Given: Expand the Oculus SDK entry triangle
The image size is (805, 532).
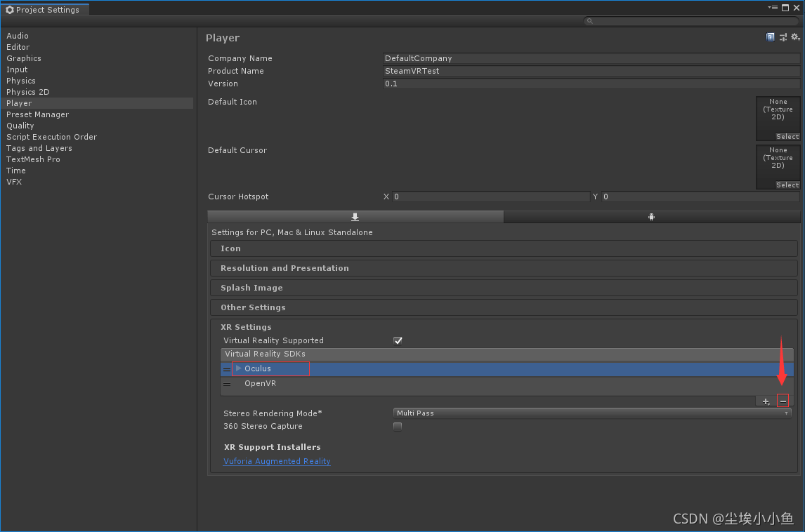Looking at the screenshot, I should coord(238,368).
